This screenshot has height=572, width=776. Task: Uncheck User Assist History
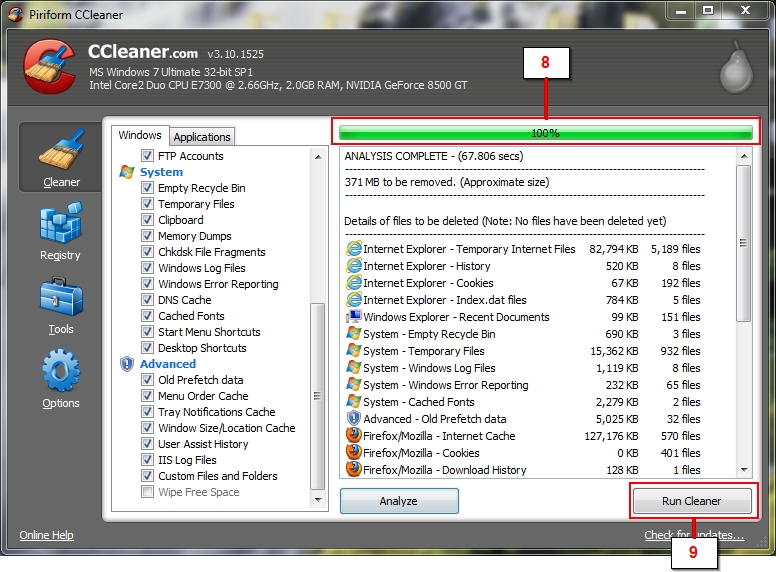(x=147, y=443)
